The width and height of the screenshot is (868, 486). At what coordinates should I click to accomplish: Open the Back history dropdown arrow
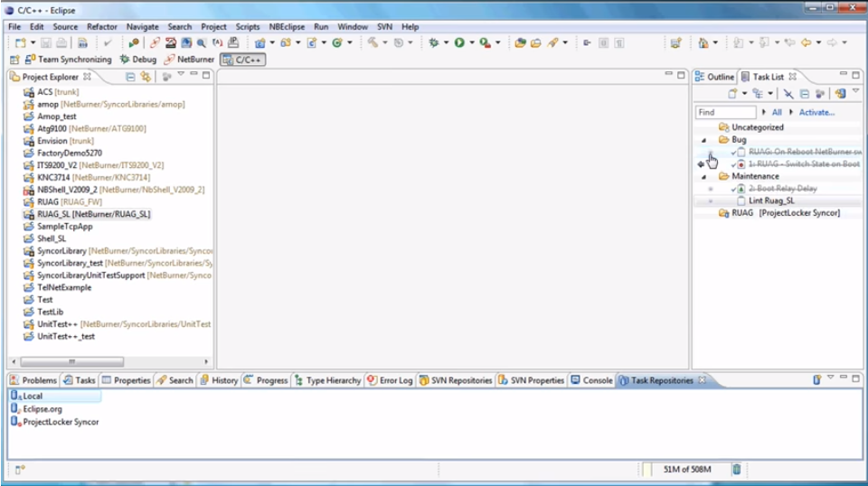818,43
